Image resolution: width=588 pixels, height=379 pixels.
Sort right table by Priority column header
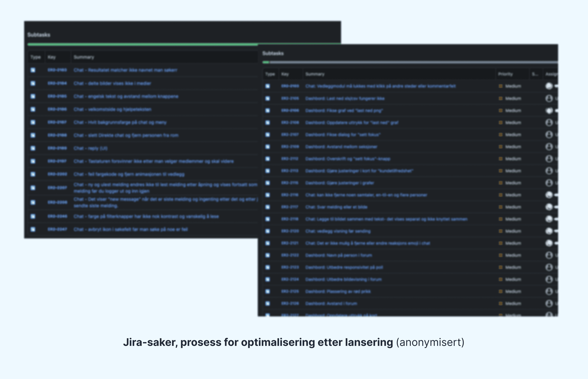pos(505,74)
